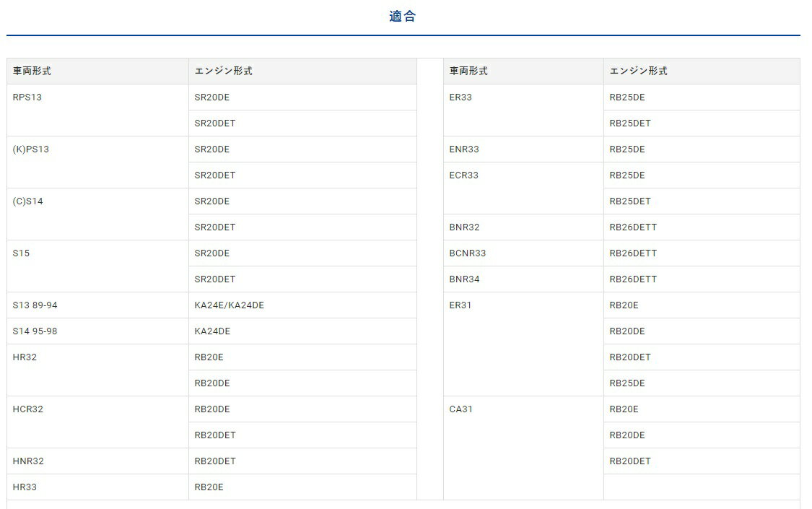
Task: Select the S14 95-98 vehicle cell
Action: (x=35, y=331)
